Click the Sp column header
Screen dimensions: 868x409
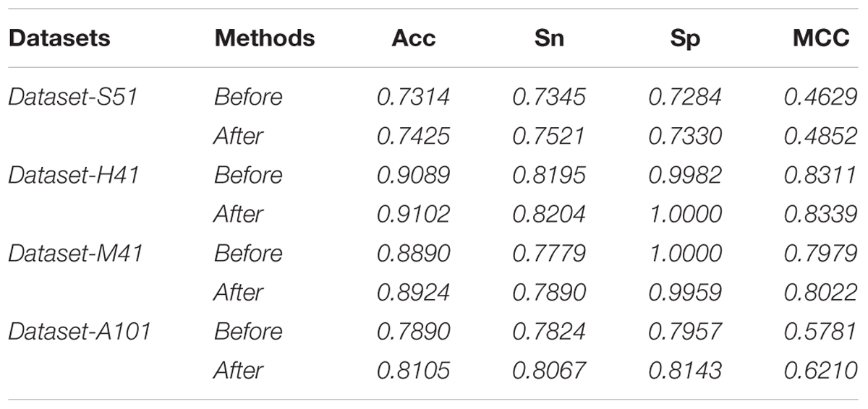click(684, 40)
